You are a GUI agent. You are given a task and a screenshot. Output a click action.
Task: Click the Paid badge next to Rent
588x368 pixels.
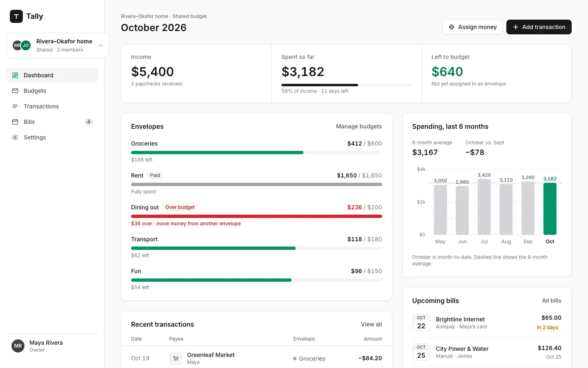point(155,175)
